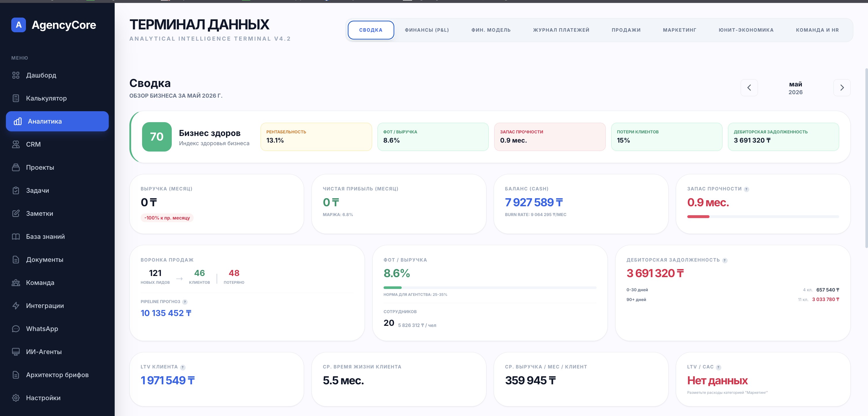
Task: Open the Фин. модель tab
Action: click(491, 30)
